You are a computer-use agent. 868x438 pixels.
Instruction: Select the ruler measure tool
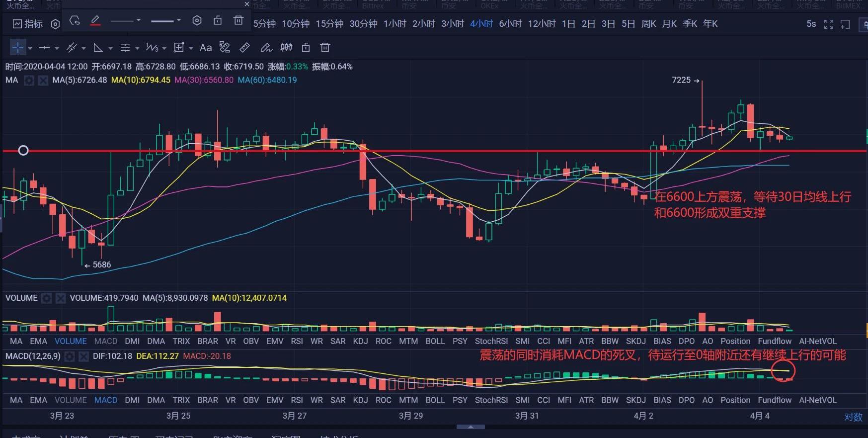(244, 48)
